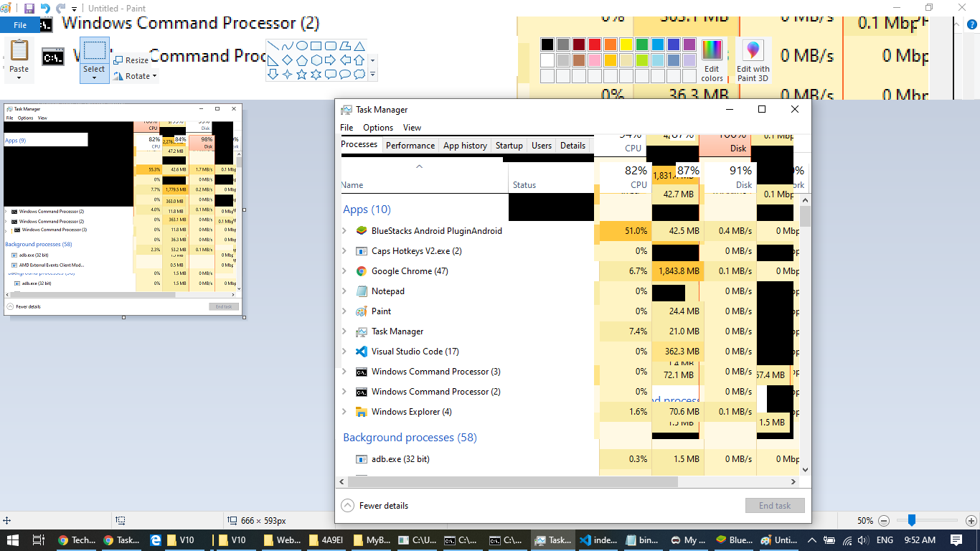The height and width of the screenshot is (551, 980).
Task: Choose the Triangle shape
Action: point(359,46)
